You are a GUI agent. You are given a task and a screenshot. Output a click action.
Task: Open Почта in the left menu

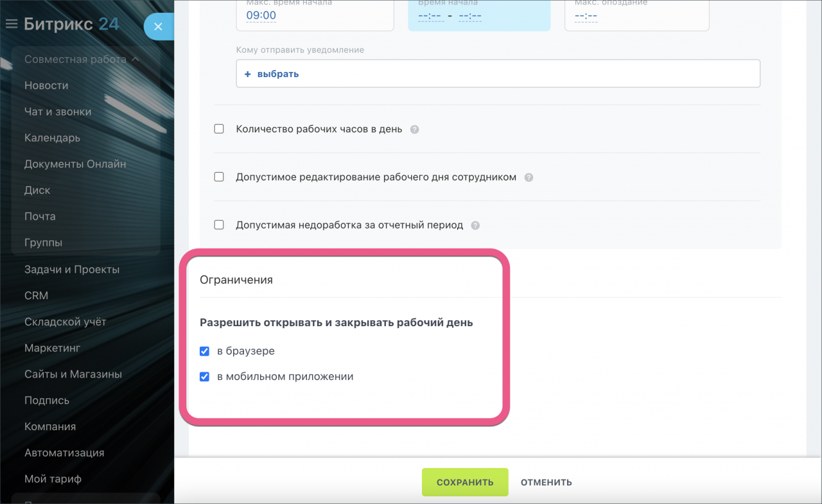pos(40,216)
